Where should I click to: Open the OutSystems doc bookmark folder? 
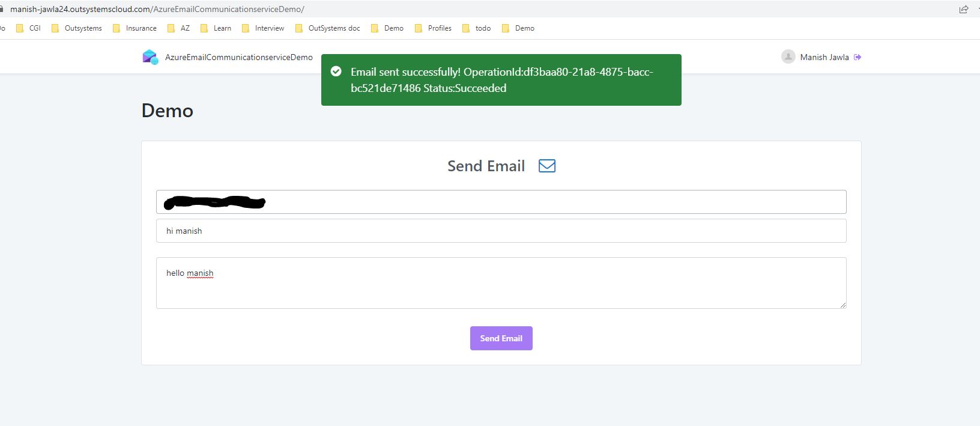tap(327, 28)
